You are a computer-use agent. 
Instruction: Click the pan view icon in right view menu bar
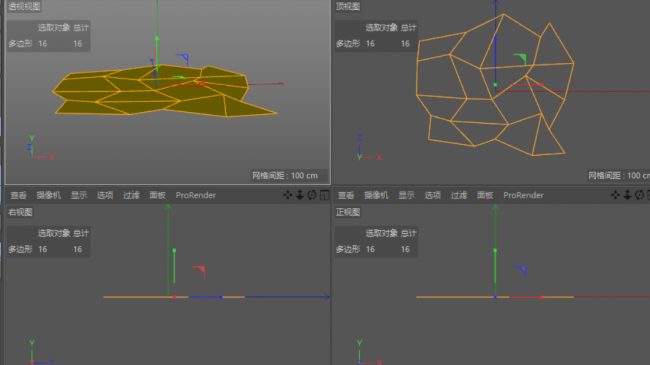point(287,195)
